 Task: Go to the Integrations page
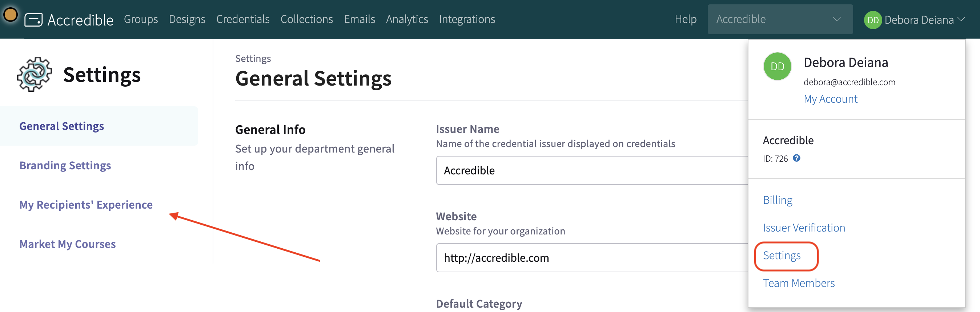click(x=467, y=19)
